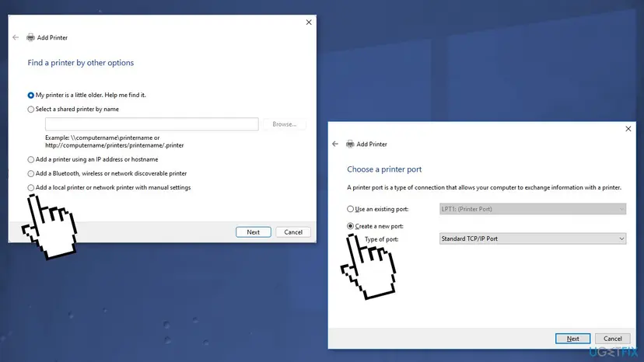Screen dimensions: 644x362
Task: Click printer icon in Choose a printer port window
Action: pyautogui.click(x=350, y=144)
